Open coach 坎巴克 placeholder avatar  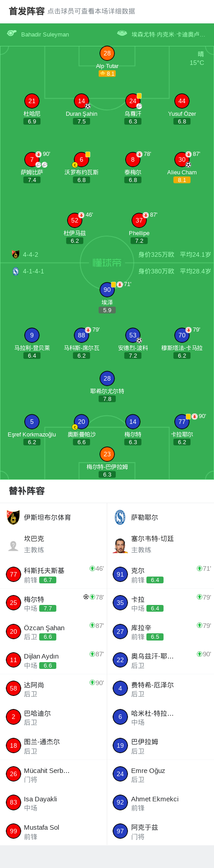click(14, 545)
